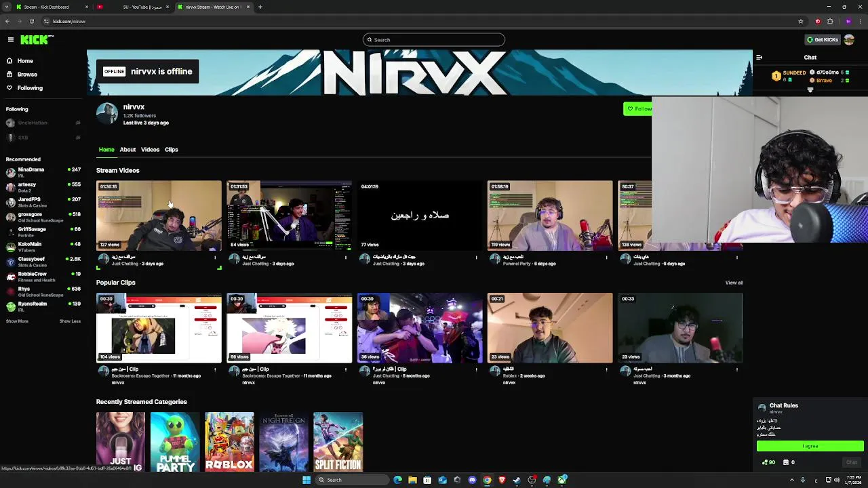Click the search field
This screenshot has height=488, width=868.
coord(434,40)
